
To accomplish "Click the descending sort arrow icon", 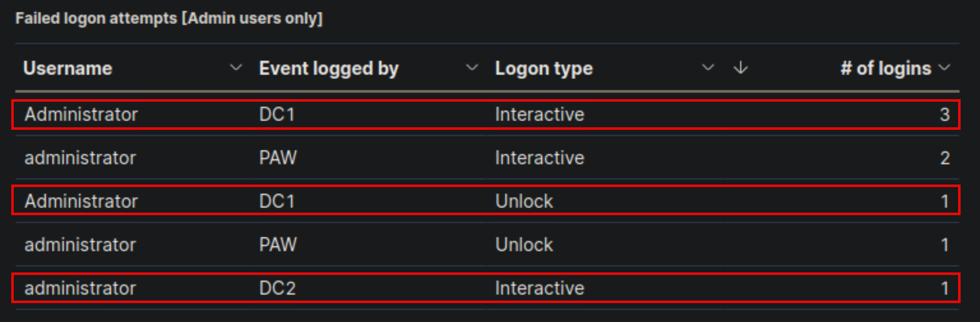I will (x=740, y=67).
